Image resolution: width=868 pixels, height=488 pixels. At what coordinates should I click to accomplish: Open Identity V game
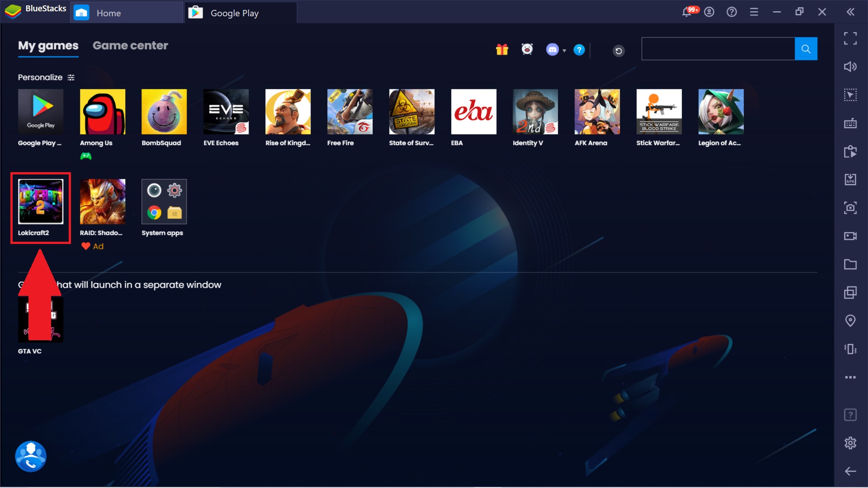pos(535,112)
